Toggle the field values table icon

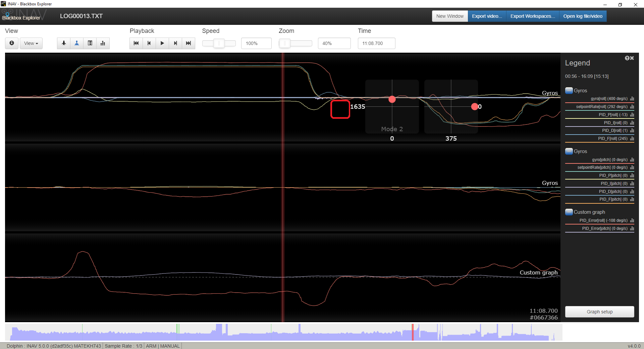coord(90,43)
